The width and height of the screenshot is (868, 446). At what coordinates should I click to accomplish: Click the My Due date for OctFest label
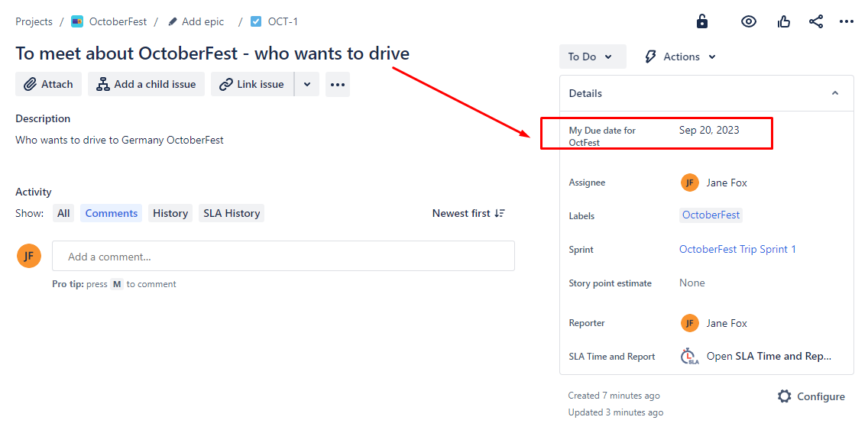(x=602, y=136)
